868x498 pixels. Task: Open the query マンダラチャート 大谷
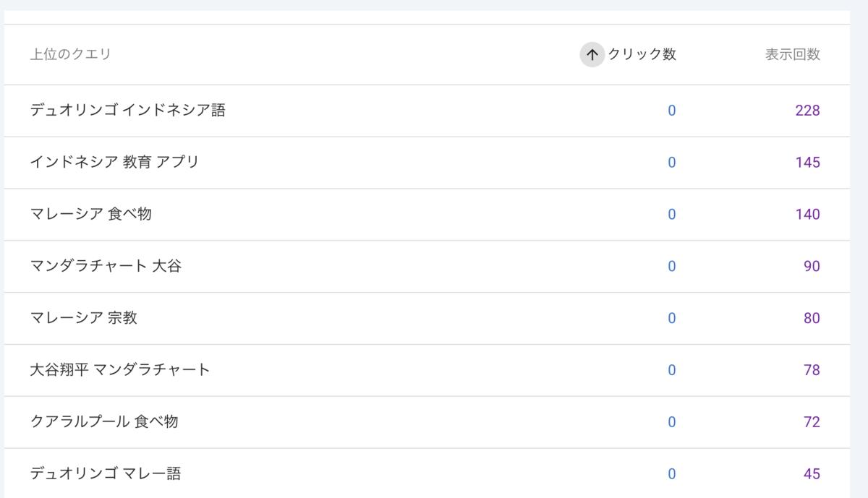[106, 267]
